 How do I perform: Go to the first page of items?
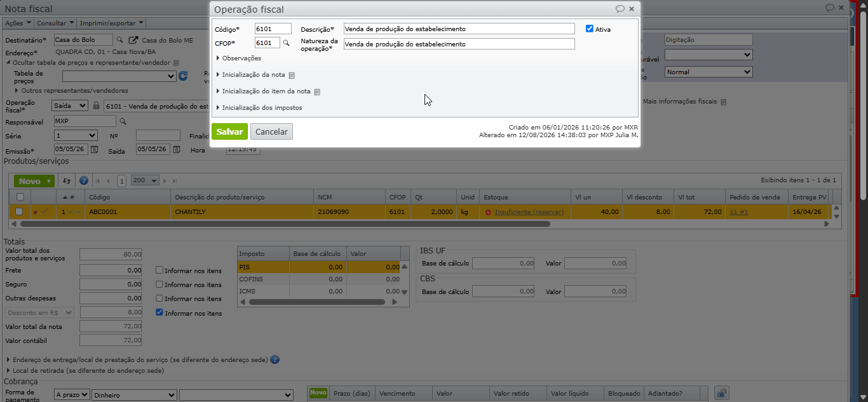tap(98, 181)
